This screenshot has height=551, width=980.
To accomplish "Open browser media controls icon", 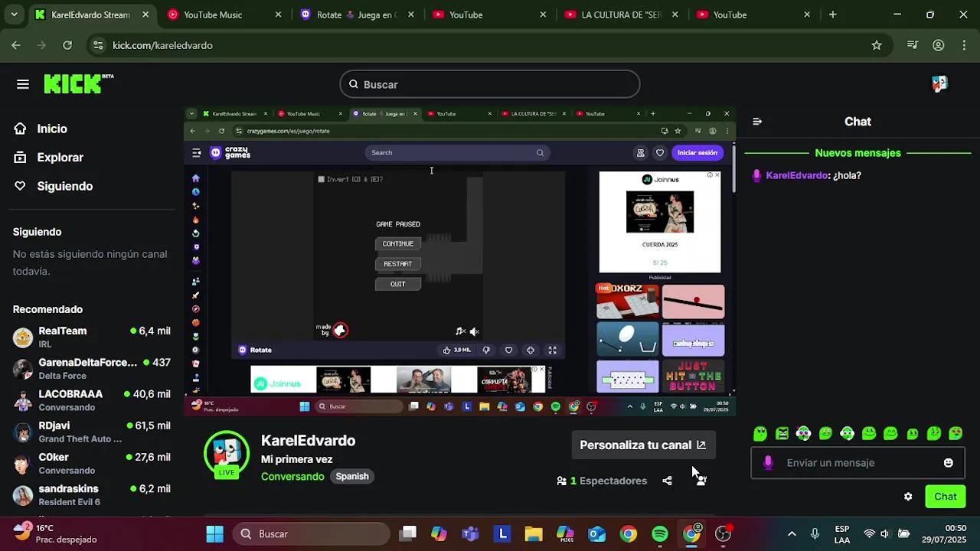I will coord(912,45).
